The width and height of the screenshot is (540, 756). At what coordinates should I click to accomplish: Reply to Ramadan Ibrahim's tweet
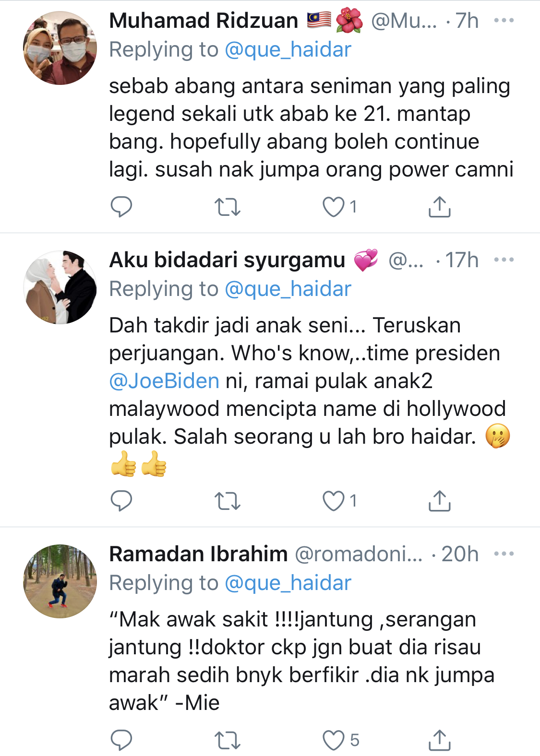click(x=121, y=740)
